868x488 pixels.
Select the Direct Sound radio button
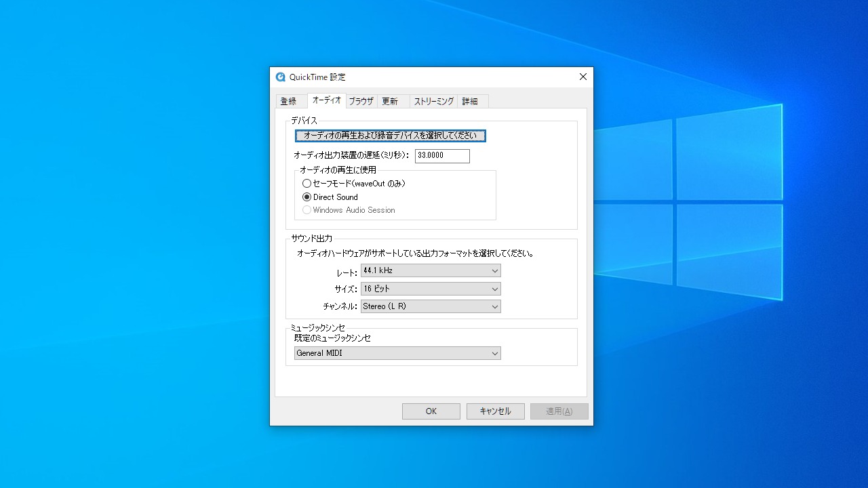[330, 197]
